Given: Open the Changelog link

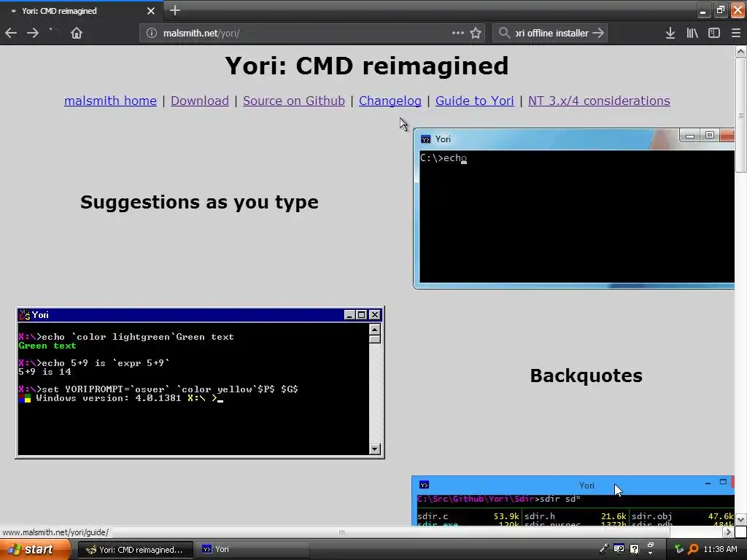Looking at the screenshot, I should (390, 101).
